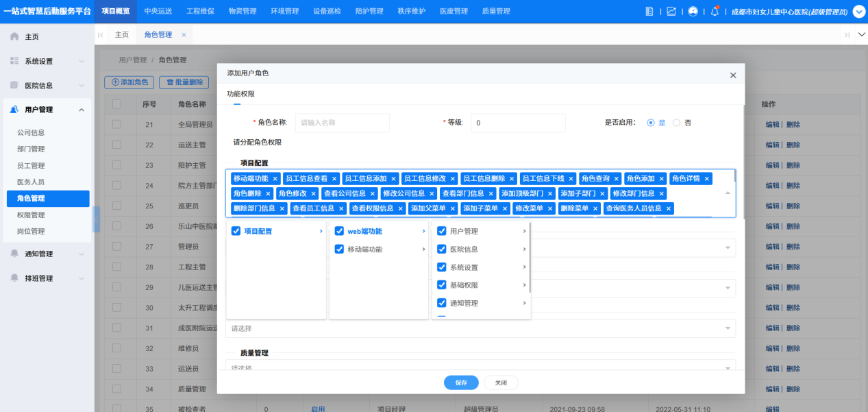The width and height of the screenshot is (868, 412).
Task: Open the 请选择 dropdown above 质量管理
Action: tap(480, 328)
